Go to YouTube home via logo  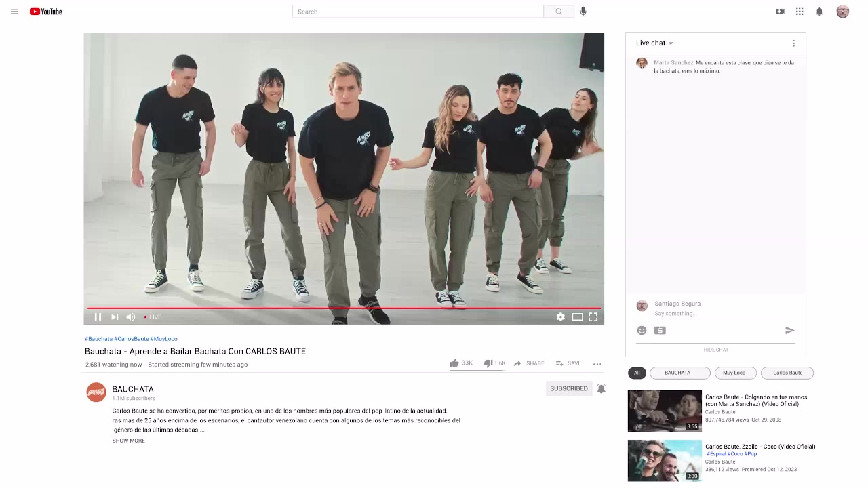[45, 12]
